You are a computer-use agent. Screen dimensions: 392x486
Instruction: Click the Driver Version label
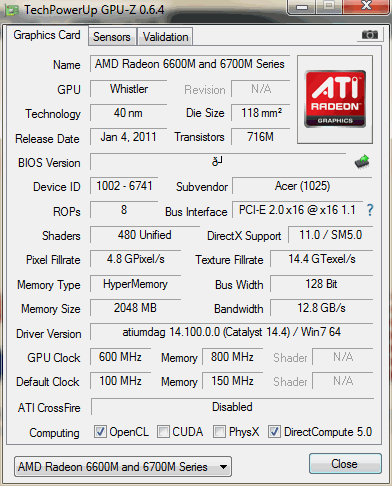(49, 334)
